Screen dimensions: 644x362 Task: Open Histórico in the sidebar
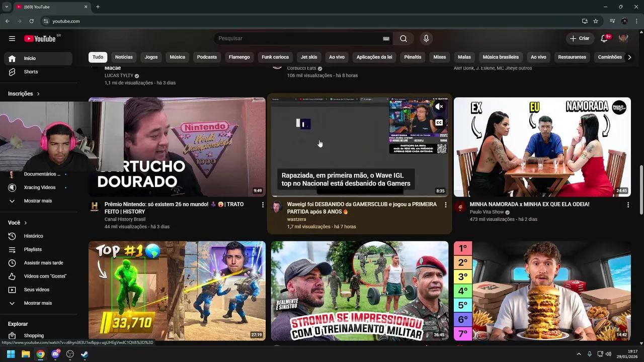click(38, 236)
